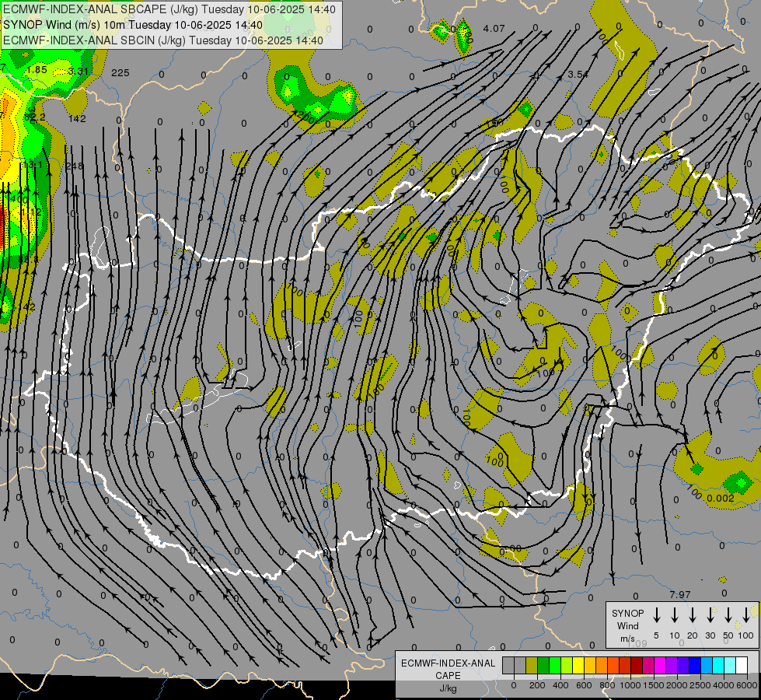Click the 1000 tick label on the colorbar
Image resolution: width=761 pixels, height=700 pixels.
630,685
